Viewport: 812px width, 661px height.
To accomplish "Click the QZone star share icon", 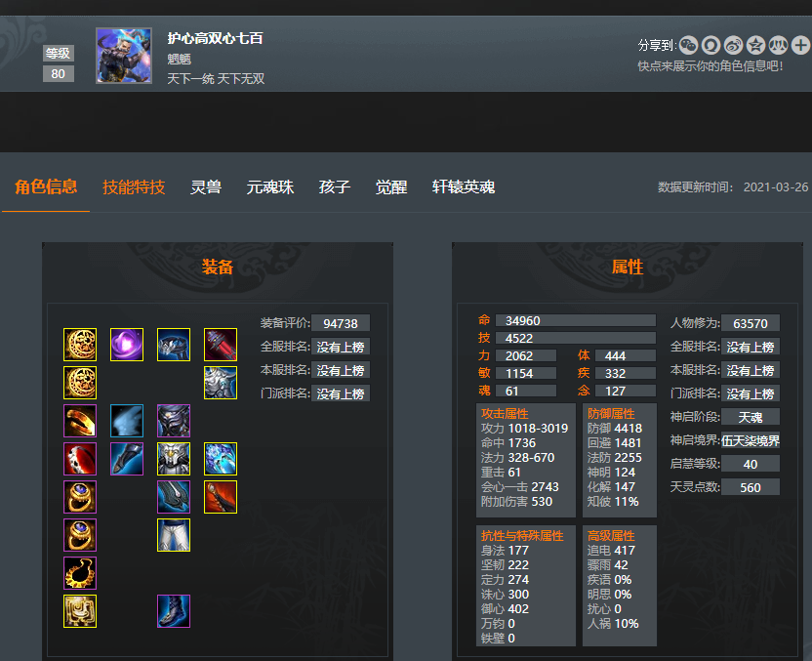I will (755, 46).
